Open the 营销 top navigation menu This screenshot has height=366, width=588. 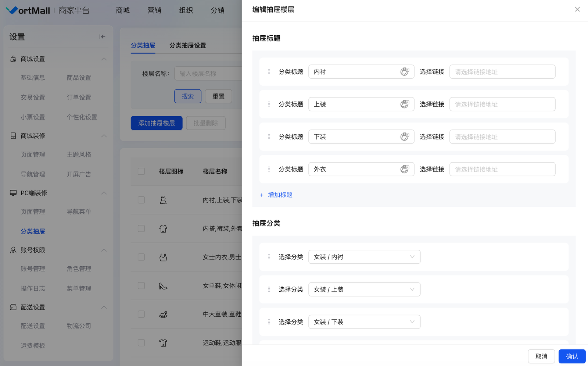click(154, 10)
